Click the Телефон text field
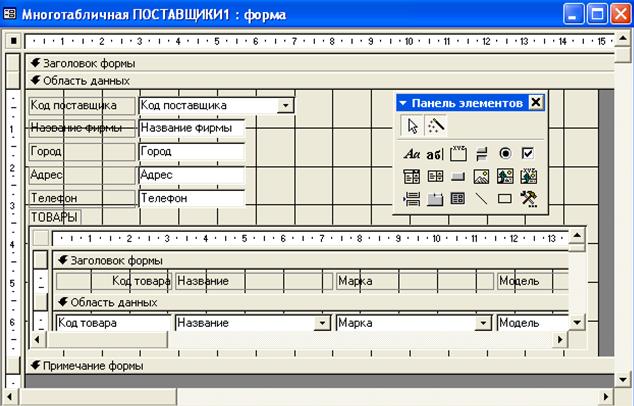The height and width of the screenshot is (406, 634). 191,198
